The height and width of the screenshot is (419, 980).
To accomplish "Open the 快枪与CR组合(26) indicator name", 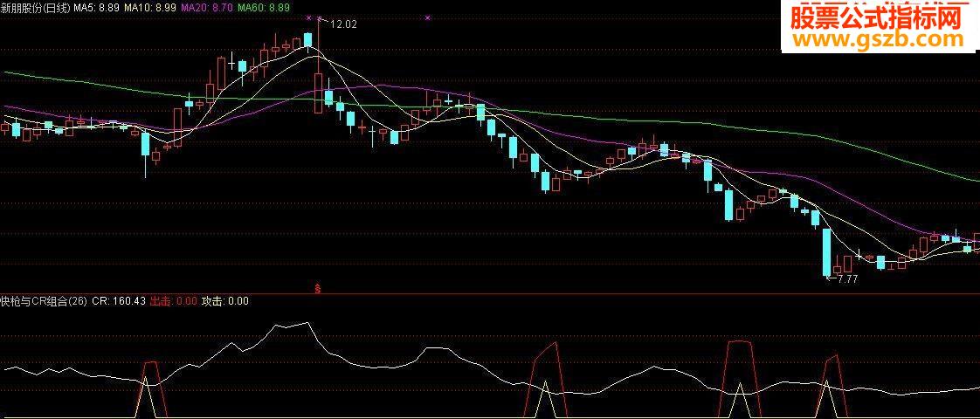I will pyautogui.click(x=43, y=301).
